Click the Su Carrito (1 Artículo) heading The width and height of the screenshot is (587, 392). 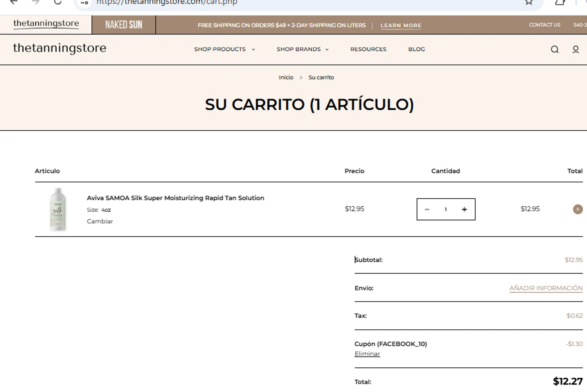coord(309,104)
